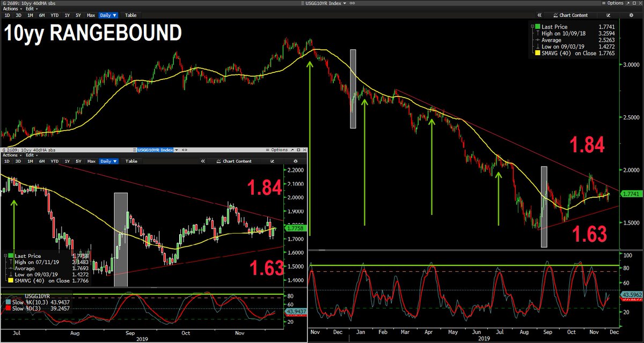Select 6M range in inset chart toolbar
Viewport: 644px width, 343px height.
point(42,161)
